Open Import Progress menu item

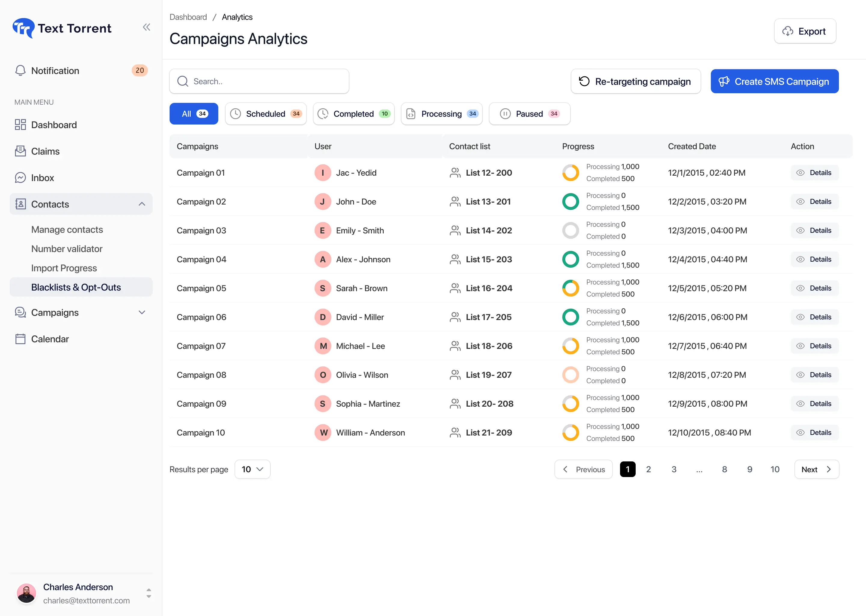[x=64, y=268]
